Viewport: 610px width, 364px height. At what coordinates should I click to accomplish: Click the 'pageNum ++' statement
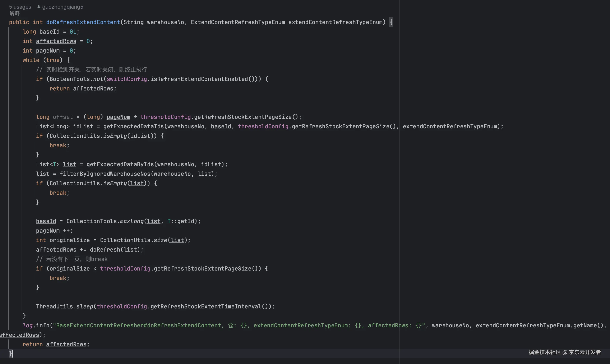(54, 231)
